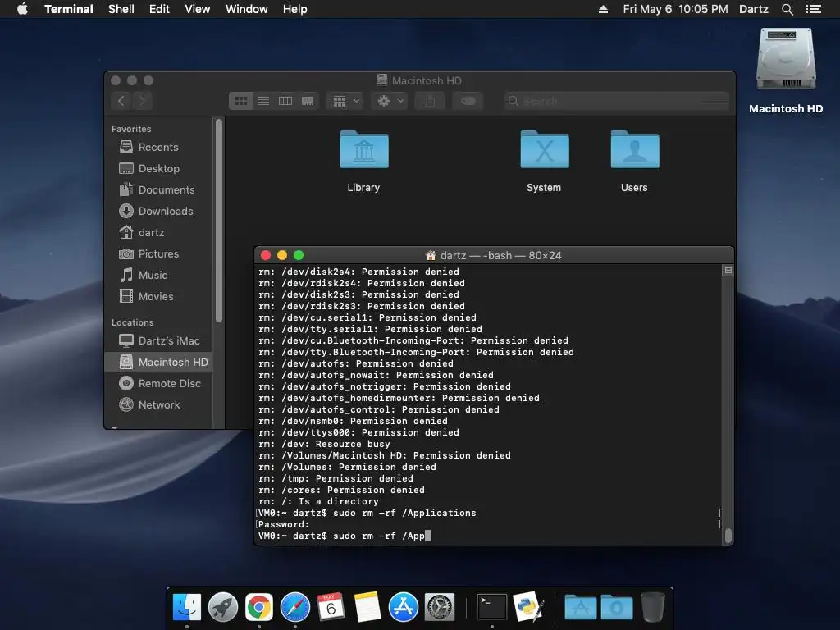
Task: Open the Finder gear action menu
Action: click(390, 101)
